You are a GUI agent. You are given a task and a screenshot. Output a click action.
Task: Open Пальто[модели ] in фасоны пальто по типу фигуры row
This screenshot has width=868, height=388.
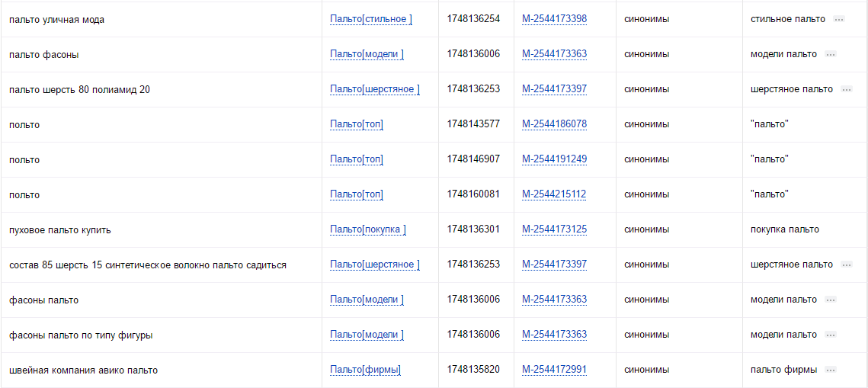coord(367,335)
